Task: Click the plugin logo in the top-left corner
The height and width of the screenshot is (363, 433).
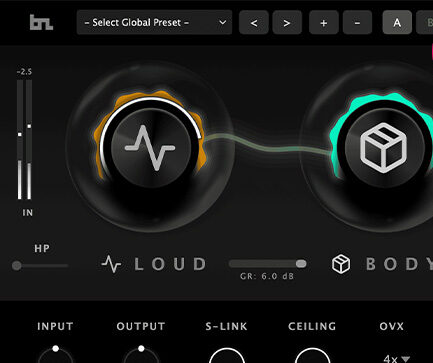Action: tap(41, 23)
